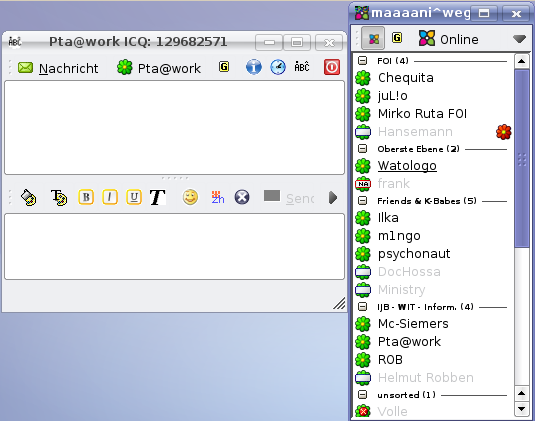Click the G icon in contact list toolbar
Image resolution: width=535 pixels, height=421 pixels.
coord(397,38)
